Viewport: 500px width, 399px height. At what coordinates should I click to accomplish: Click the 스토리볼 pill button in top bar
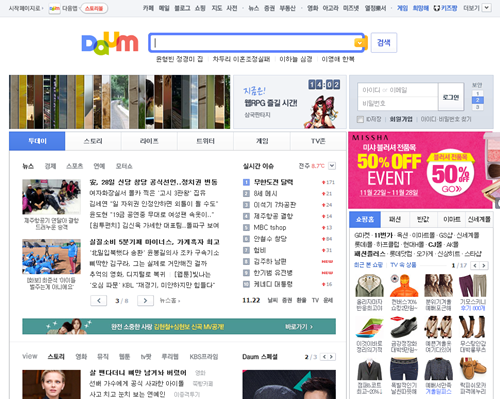tap(94, 8)
